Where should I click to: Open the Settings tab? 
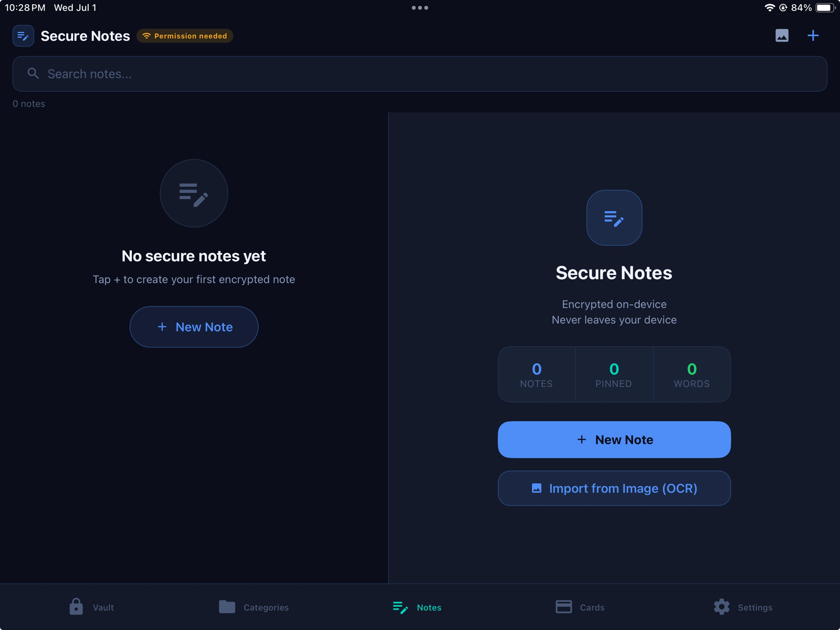pyautogui.click(x=743, y=607)
